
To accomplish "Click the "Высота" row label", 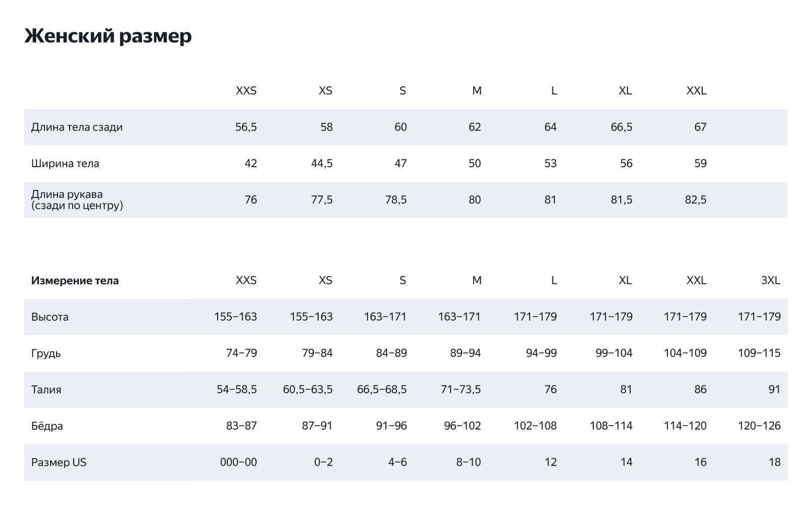I will (x=50, y=317).
